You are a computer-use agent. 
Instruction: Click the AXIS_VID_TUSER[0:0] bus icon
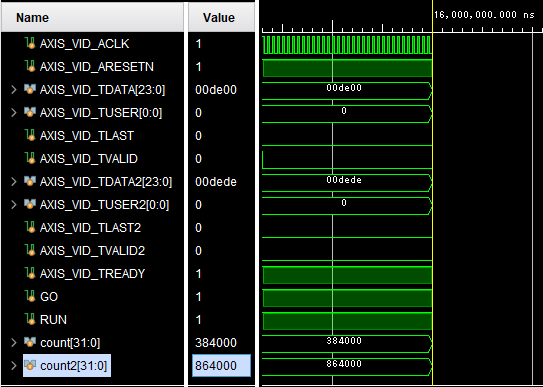[x=30, y=112]
